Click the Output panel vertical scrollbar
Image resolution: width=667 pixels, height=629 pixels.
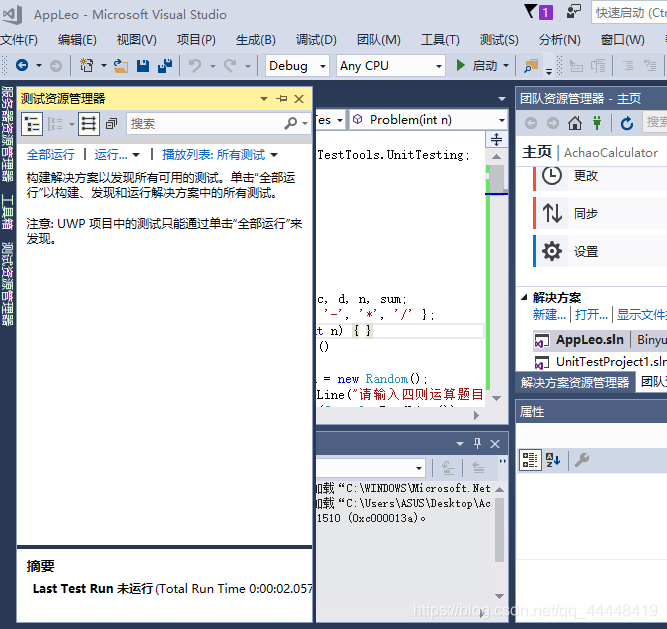499,530
